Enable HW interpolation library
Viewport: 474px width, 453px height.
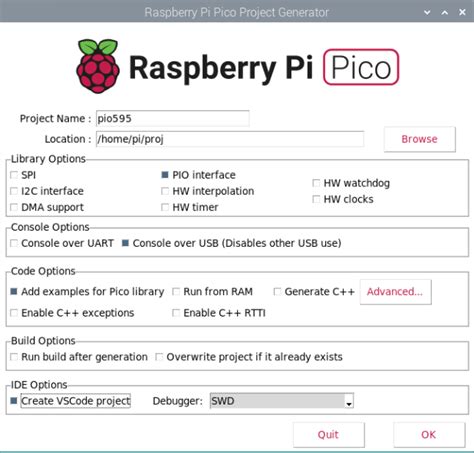point(165,191)
